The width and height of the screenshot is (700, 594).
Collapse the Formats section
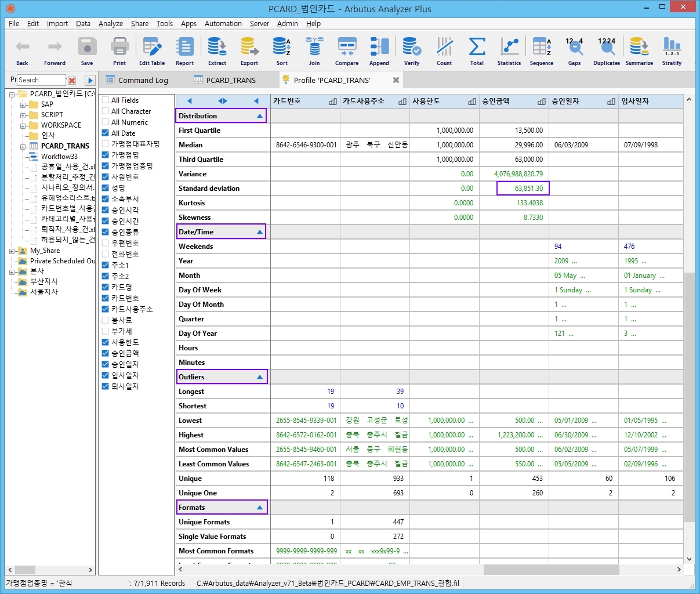(x=260, y=508)
